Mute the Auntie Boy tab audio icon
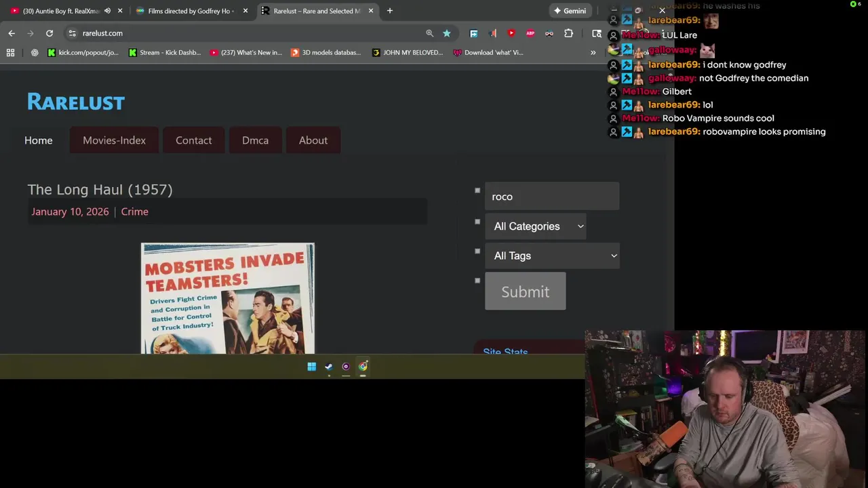The image size is (868, 488). click(x=107, y=11)
